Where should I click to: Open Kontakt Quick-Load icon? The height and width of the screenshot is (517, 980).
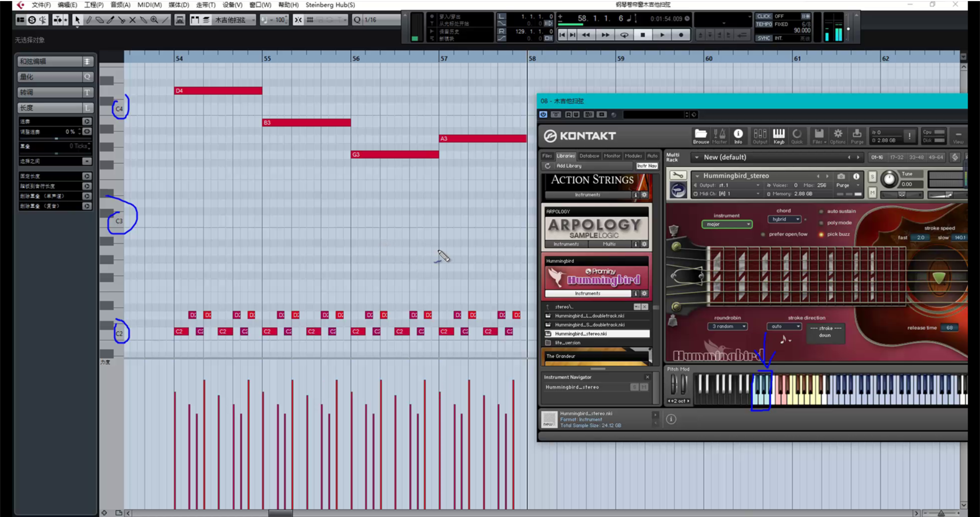pyautogui.click(x=797, y=136)
